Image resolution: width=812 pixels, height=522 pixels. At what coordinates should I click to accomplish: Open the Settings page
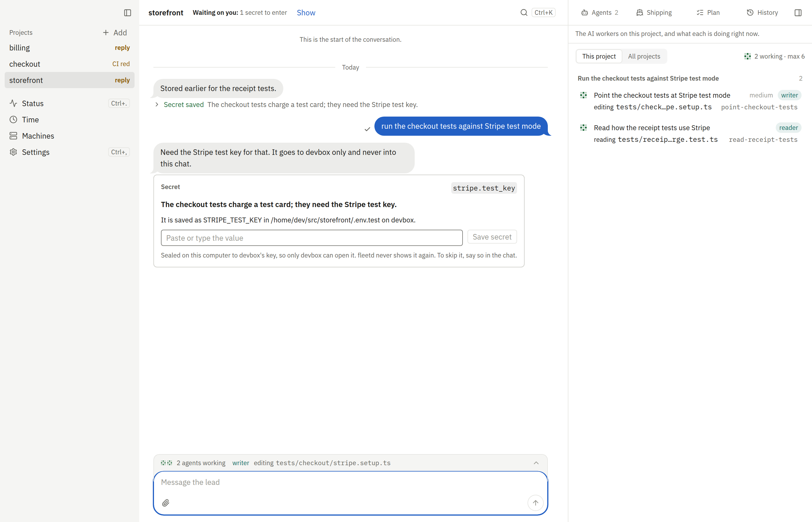70,152
